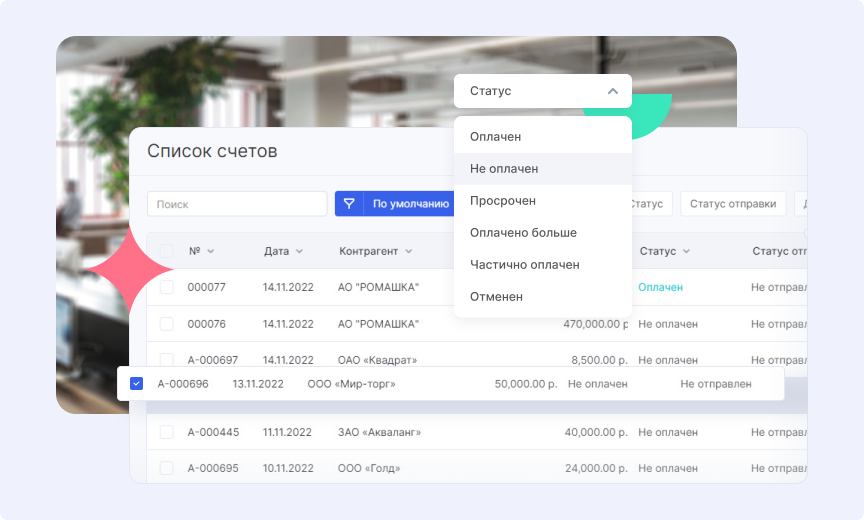Select Просрочен in status list
The image size is (864, 520).
[x=543, y=201]
